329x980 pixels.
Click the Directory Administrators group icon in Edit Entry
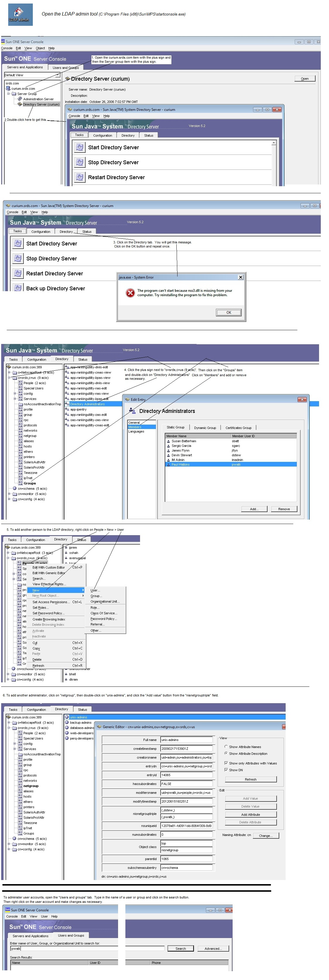point(132,411)
